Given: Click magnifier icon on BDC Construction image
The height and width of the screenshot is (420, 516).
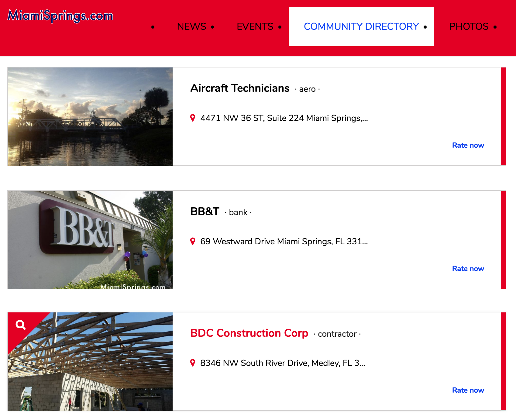Looking at the screenshot, I should coord(21,325).
